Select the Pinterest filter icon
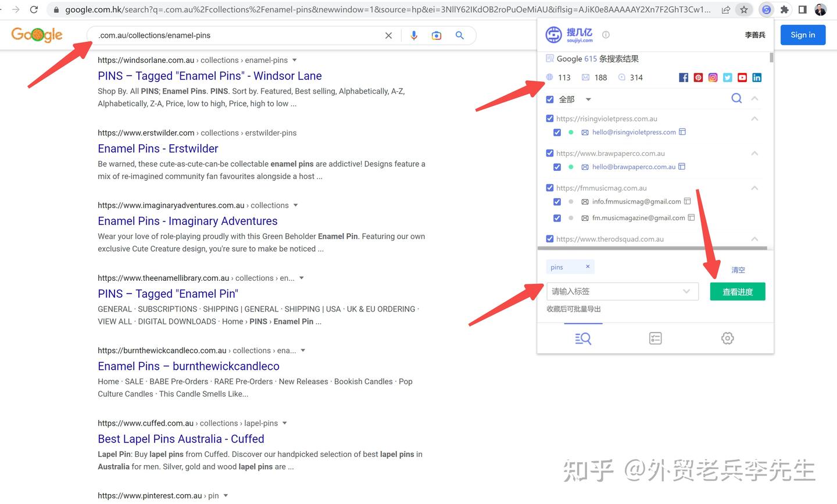The height and width of the screenshot is (504, 837). (698, 77)
